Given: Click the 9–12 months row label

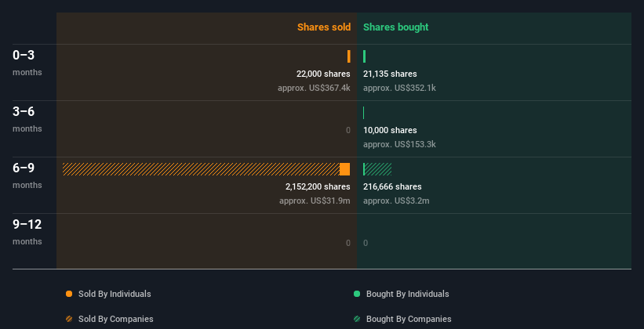Looking at the screenshot, I should point(27,232).
